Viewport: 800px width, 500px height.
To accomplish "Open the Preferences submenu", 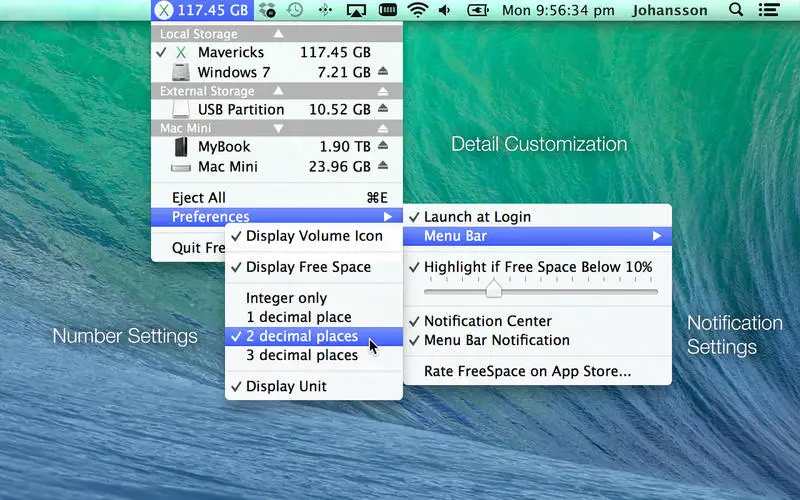I will coord(277,217).
